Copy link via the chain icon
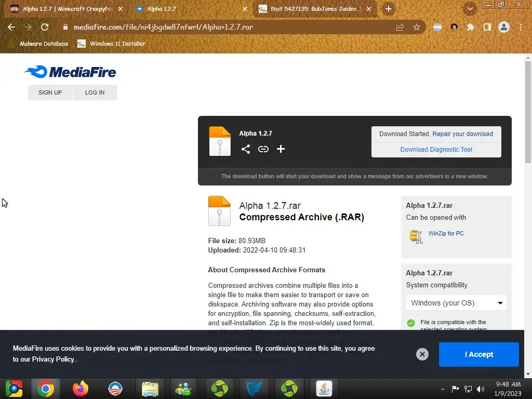 pos(263,149)
